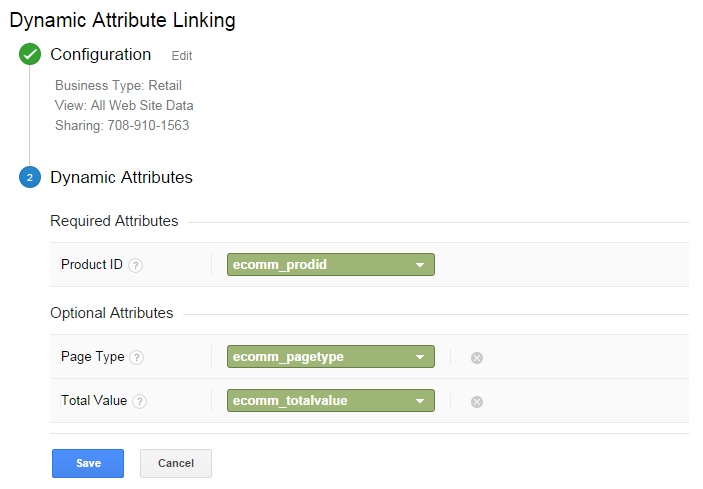This screenshot has height=489, width=703.
Task: Remove the Page Type optional attribute
Action: click(477, 357)
